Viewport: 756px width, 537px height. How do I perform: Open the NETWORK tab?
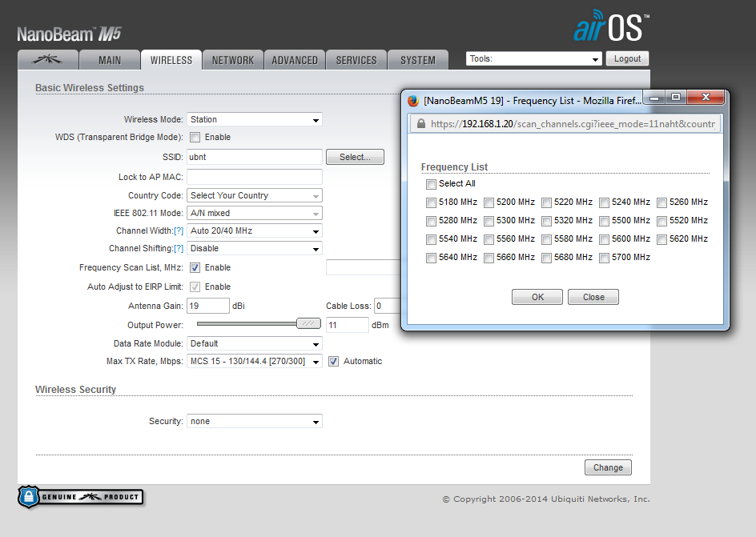[233, 60]
